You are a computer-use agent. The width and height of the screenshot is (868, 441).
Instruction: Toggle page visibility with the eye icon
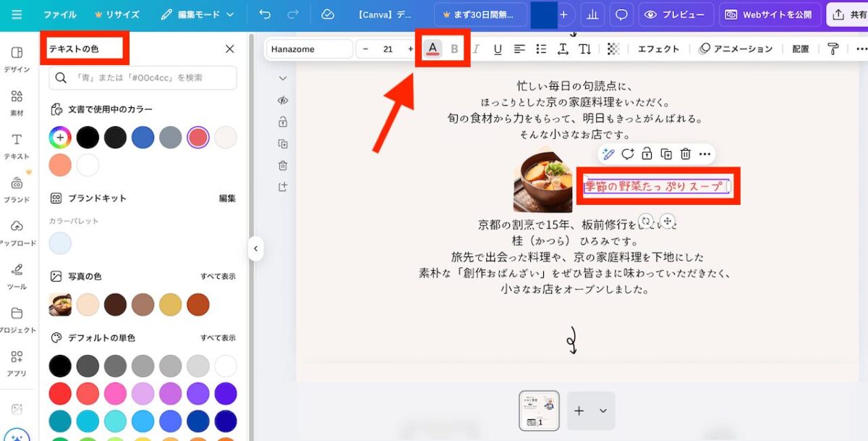coord(283,101)
